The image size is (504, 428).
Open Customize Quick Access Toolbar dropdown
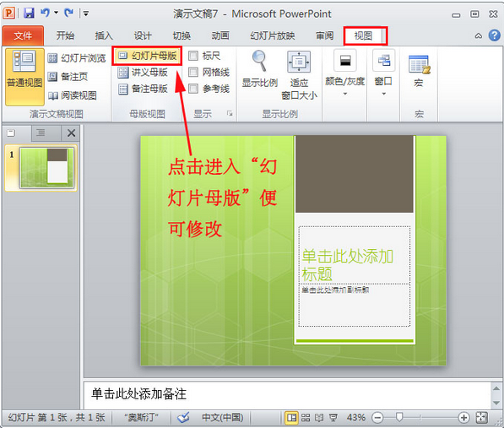click(86, 14)
